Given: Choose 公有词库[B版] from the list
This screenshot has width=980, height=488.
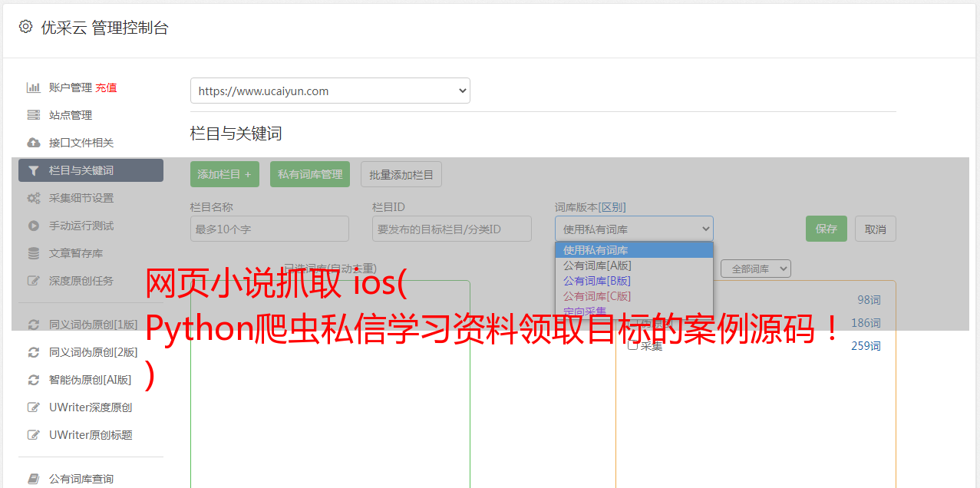Looking at the screenshot, I should pyautogui.click(x=634, y=281).
